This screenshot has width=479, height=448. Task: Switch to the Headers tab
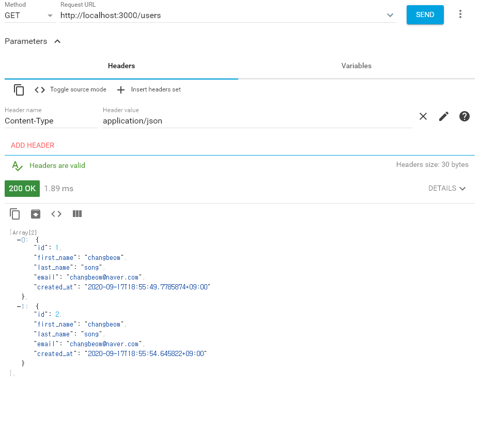pos(121,66)
